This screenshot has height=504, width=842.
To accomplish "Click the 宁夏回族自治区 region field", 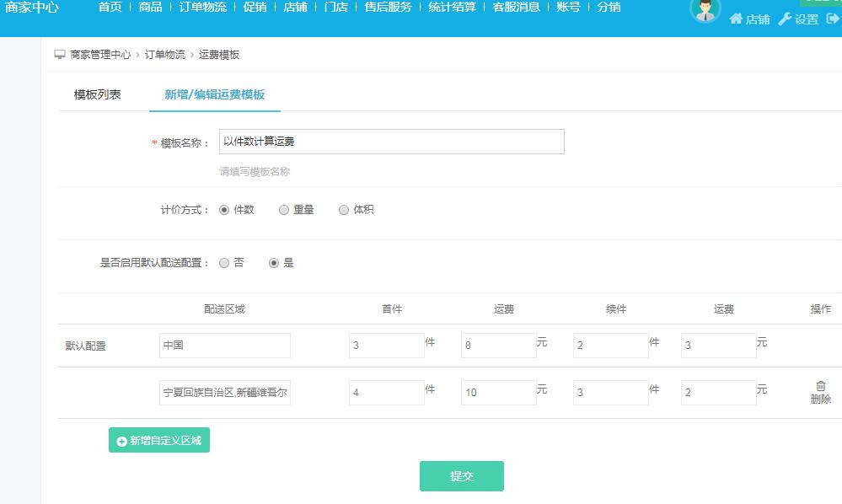I will [x=225, y=392].
